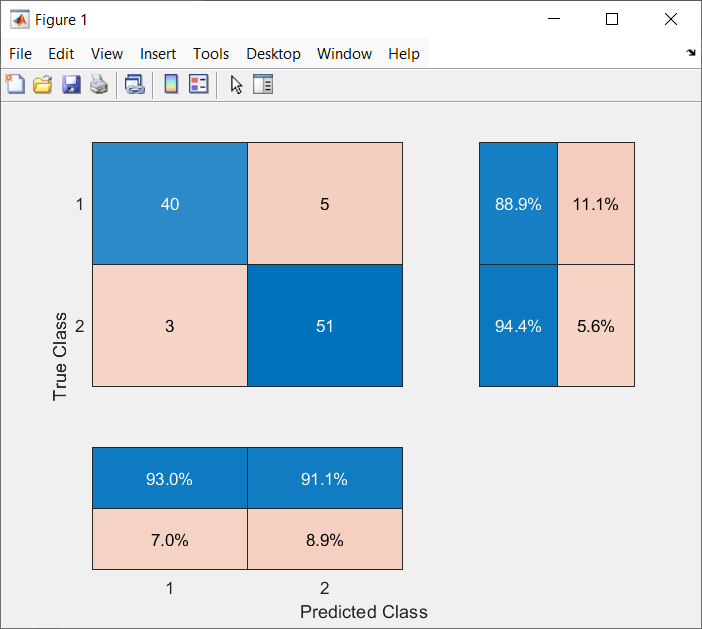Image resolution: width=702 pixels, height=629 pixels.
Task: Click the Predicted Class axis label
Action: 364,612
